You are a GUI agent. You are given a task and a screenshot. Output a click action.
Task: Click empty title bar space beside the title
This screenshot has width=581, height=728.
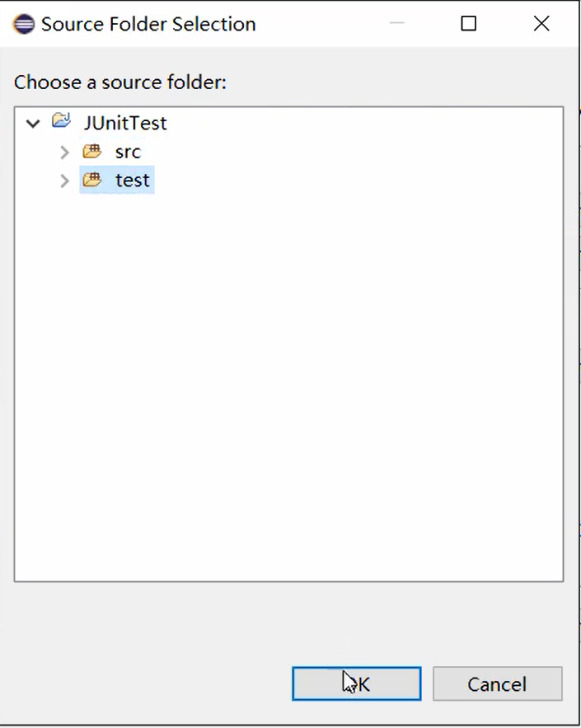pyautogui.click(x=321, y=23)
